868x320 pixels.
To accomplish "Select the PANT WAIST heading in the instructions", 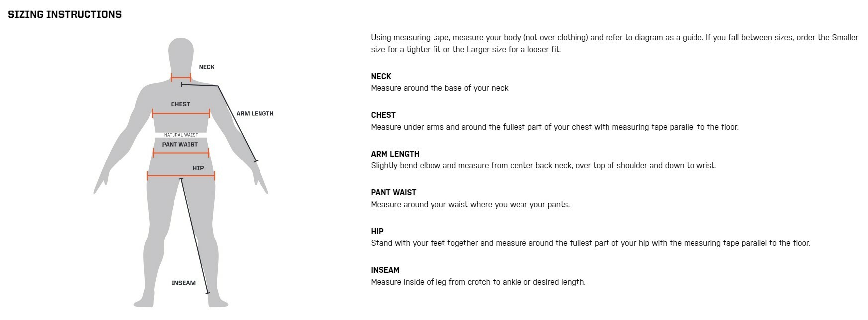I will click(x=394, y=192).
